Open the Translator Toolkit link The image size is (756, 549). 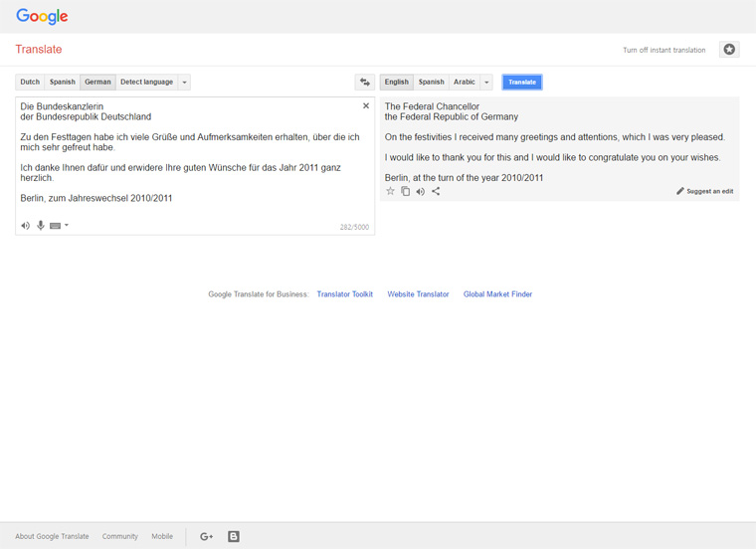pyautogui.click(x=344, y=294)
